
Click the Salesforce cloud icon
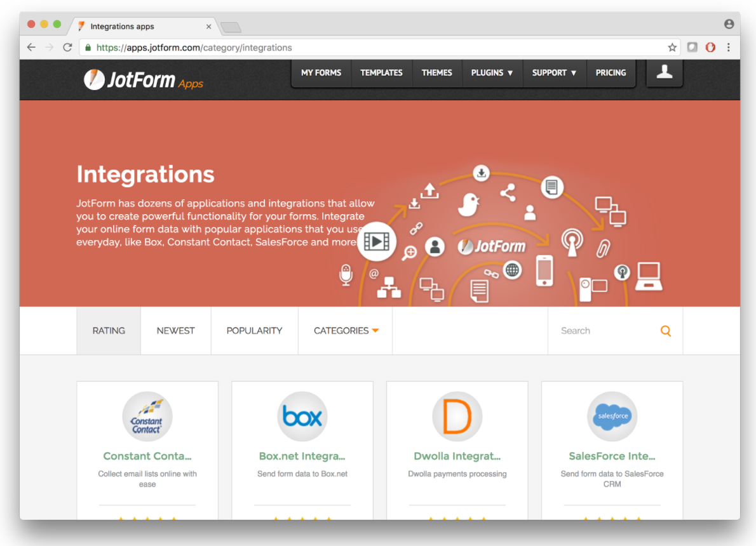pos(612,416)
